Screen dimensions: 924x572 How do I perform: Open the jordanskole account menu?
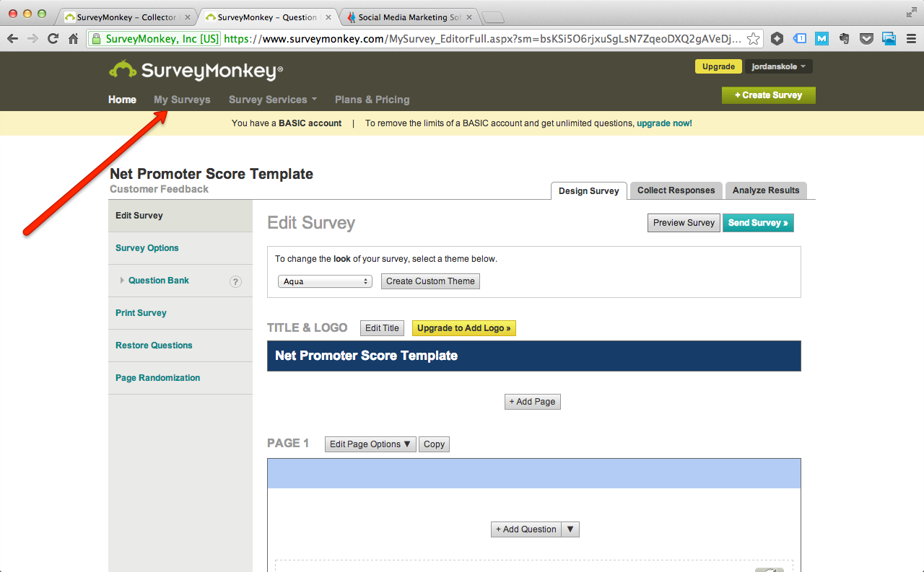778,66
